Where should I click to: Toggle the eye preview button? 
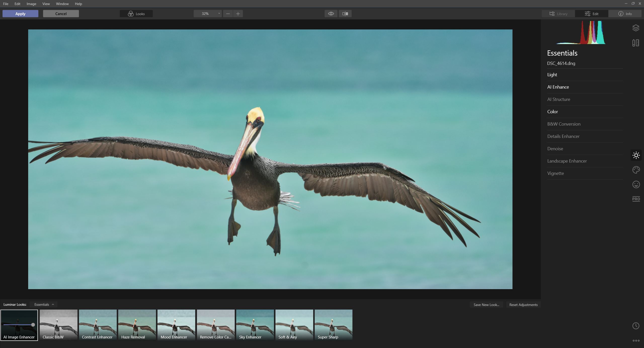coord(331,14)
